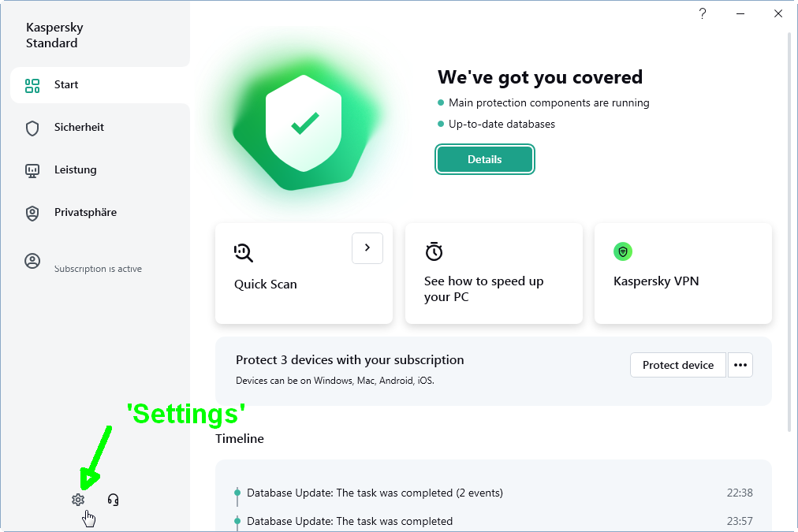Open settings via the gear icon
Image resolution: width=798 pixels, height=532 pixels.
(x=77, y=500)
